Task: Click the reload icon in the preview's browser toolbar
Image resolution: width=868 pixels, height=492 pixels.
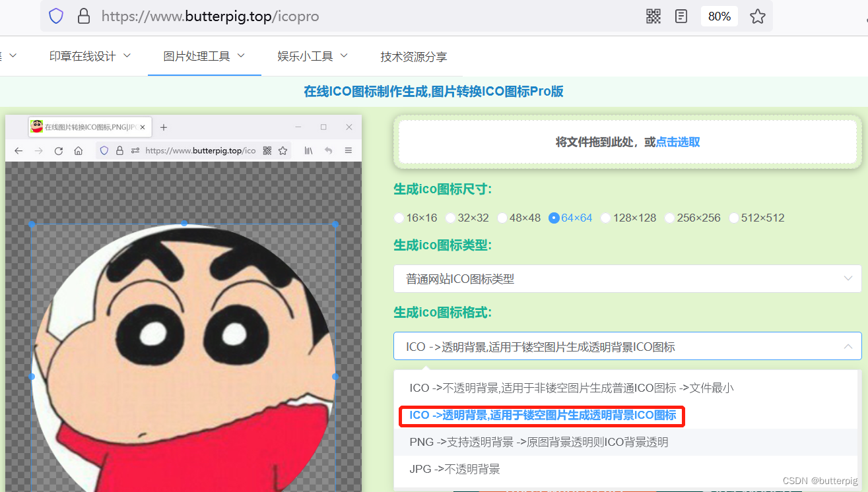Action: tap(58, 151)
